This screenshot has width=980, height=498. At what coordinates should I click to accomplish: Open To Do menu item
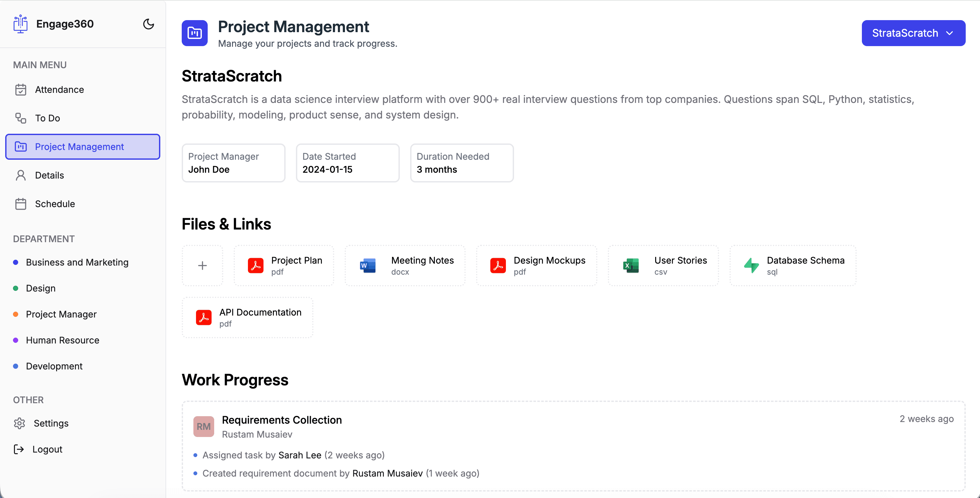82,118
